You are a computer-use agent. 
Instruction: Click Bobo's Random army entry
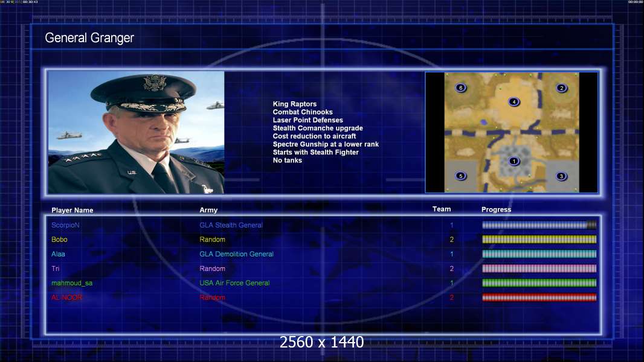tap(212, 240)
